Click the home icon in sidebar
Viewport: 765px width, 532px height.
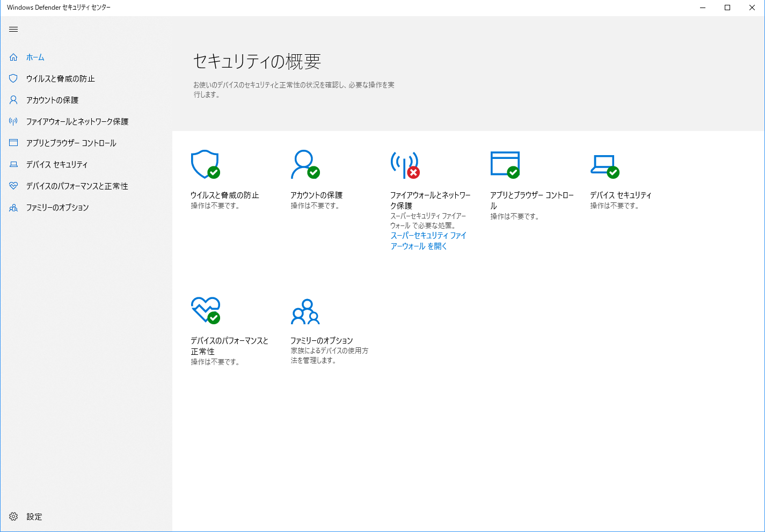pyautogui.click(x=13, y=57)
